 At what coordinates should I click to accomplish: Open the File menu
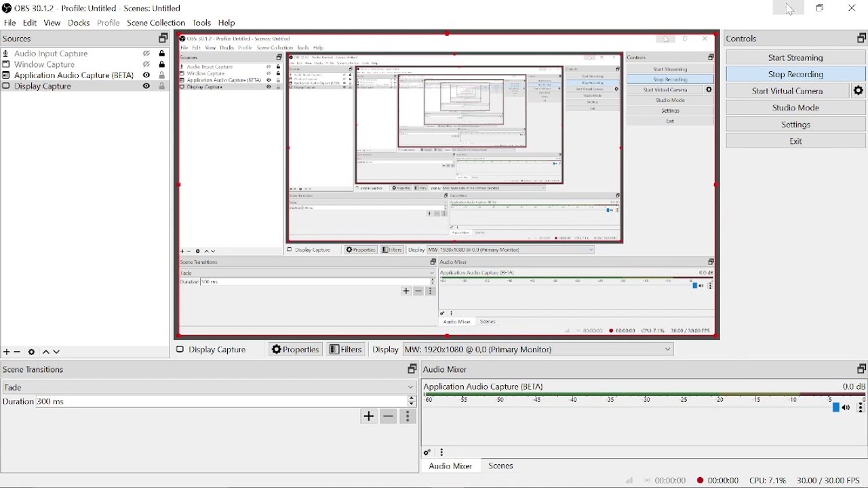(9, 23)
